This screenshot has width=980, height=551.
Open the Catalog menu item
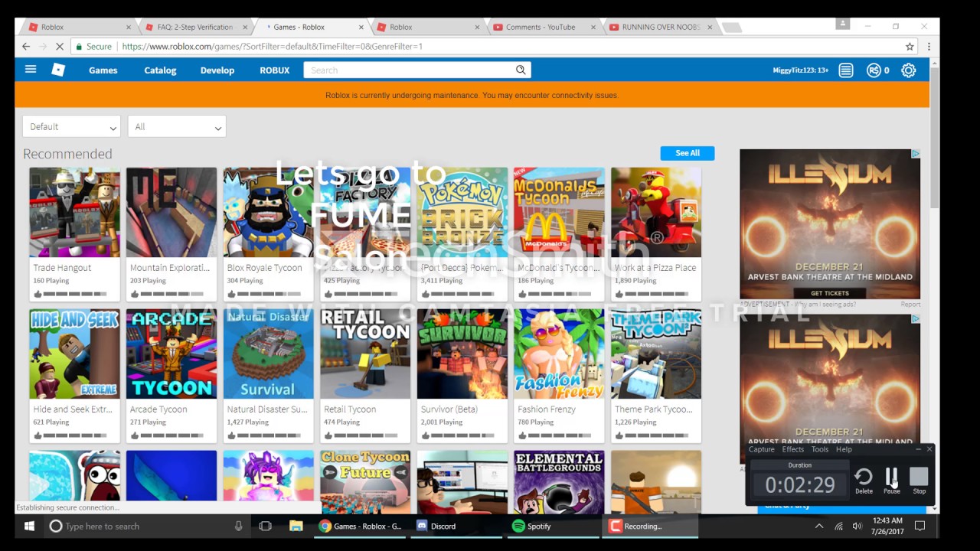[160, 70]
